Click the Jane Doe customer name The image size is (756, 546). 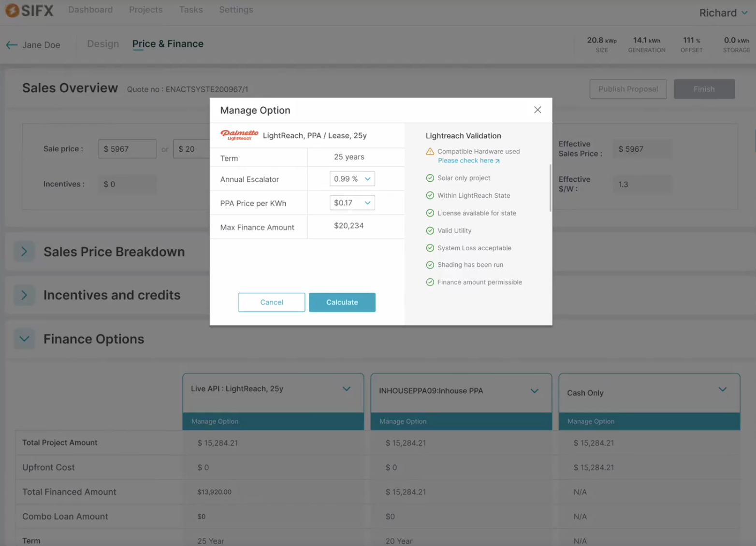pyautogui.click(x=41, y=45)
